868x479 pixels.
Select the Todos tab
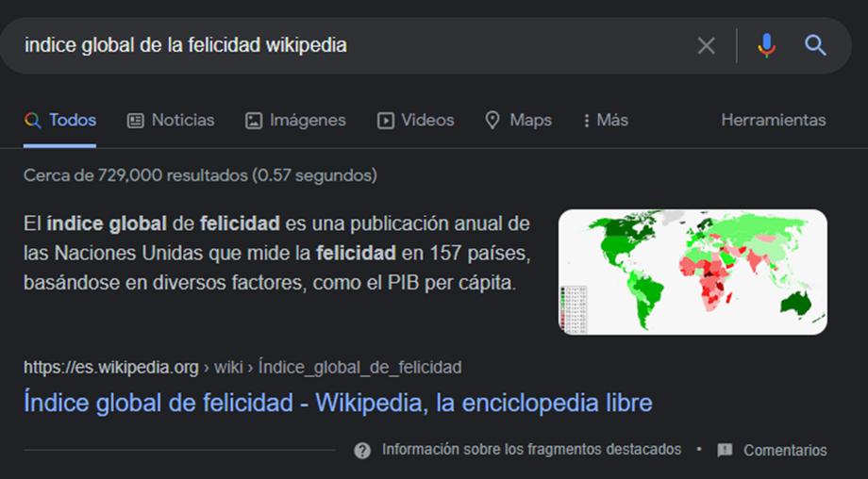59,120
